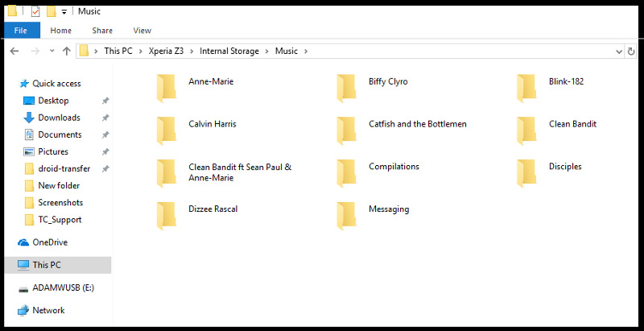
Task: Click folder icon at address bar start
Action: pos(85,52)
